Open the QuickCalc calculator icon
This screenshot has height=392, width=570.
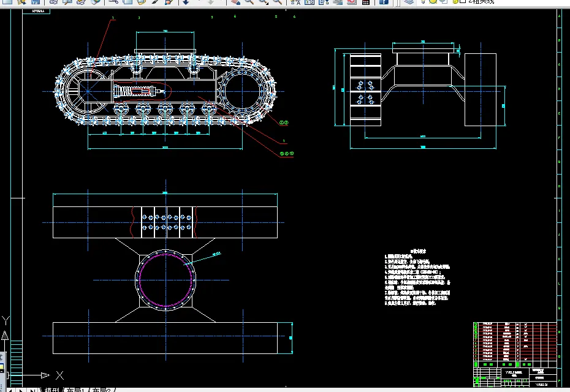pyautogui.click(x=366, y=1)
